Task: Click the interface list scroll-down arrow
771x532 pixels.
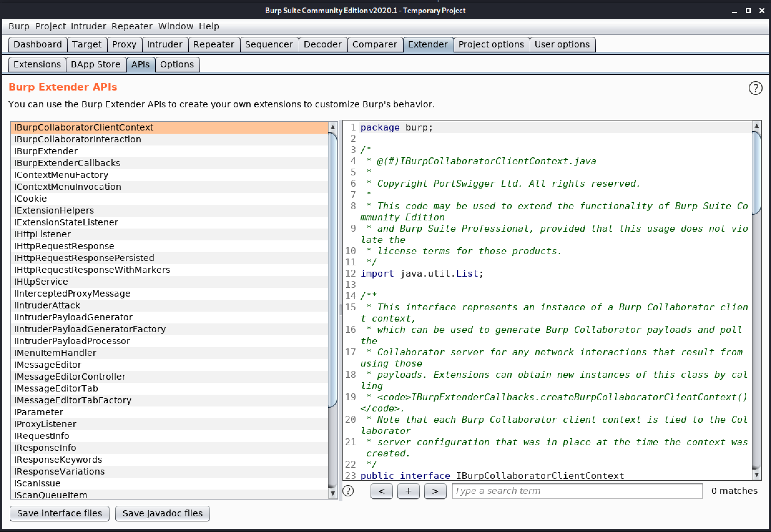Action: point(332,493)
